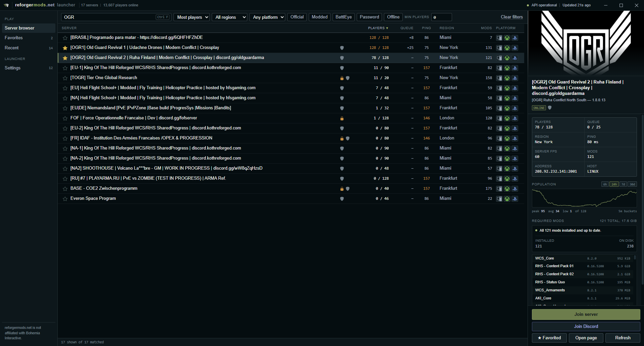The height and width of the screenshot is (346, 644).
Task: Unfavorite the OGR1 server star
Action: click(65, 48)
